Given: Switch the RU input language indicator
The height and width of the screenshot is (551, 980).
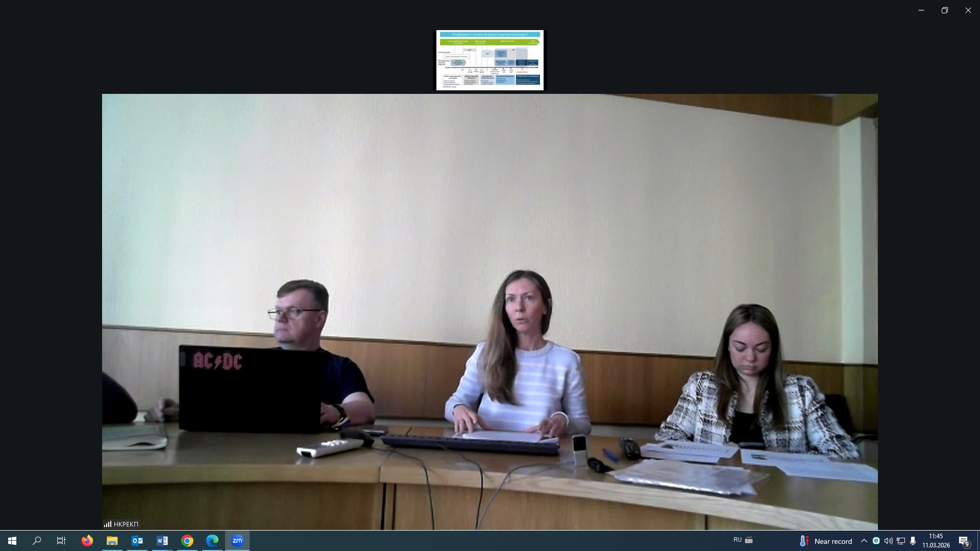Looking at the screenshot, I should (x=737, y=540).
